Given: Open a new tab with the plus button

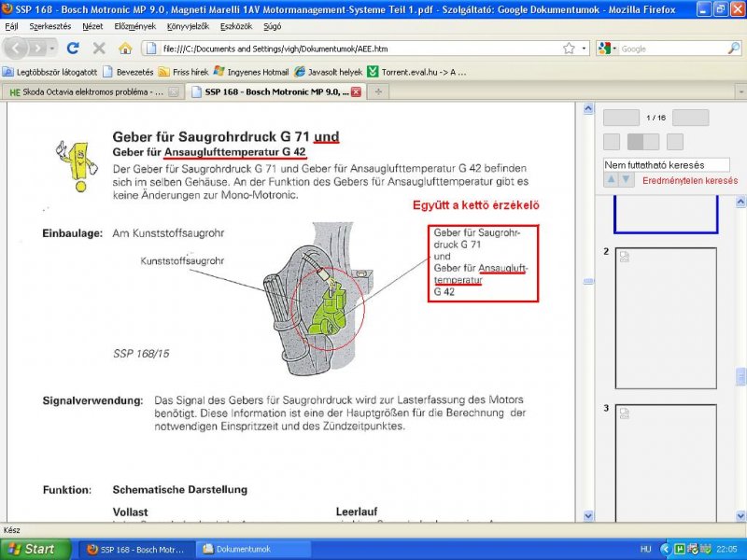Looking at the screenshot, I should click(378, 91).
